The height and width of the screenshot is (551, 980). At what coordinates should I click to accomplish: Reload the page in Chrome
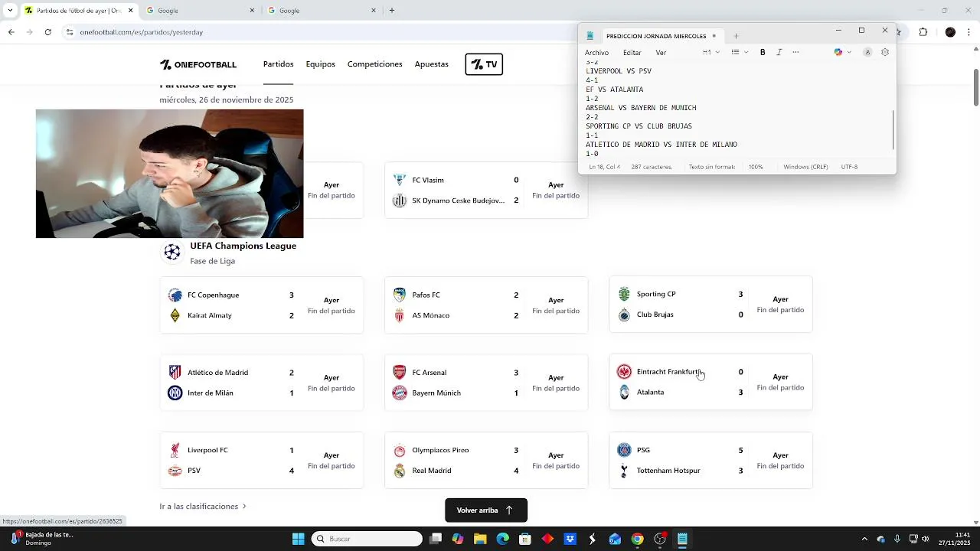[x=47, y=32]
